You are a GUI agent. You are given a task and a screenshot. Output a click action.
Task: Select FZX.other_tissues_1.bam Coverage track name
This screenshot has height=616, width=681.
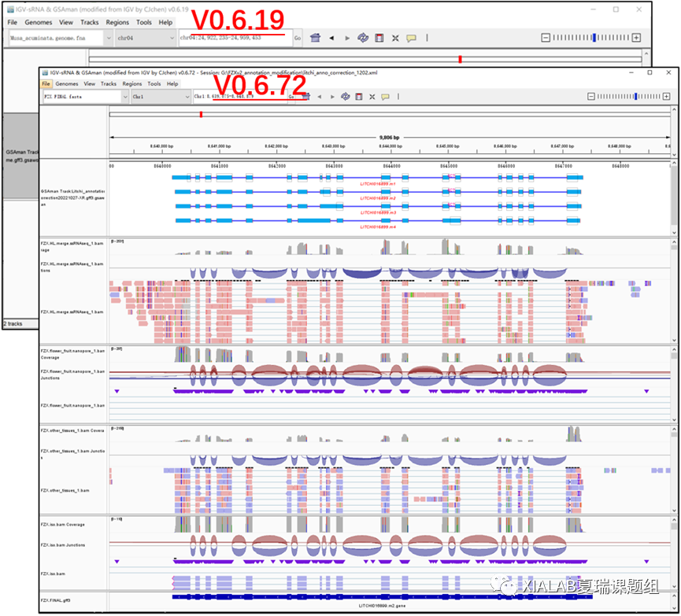click(72, 430)
